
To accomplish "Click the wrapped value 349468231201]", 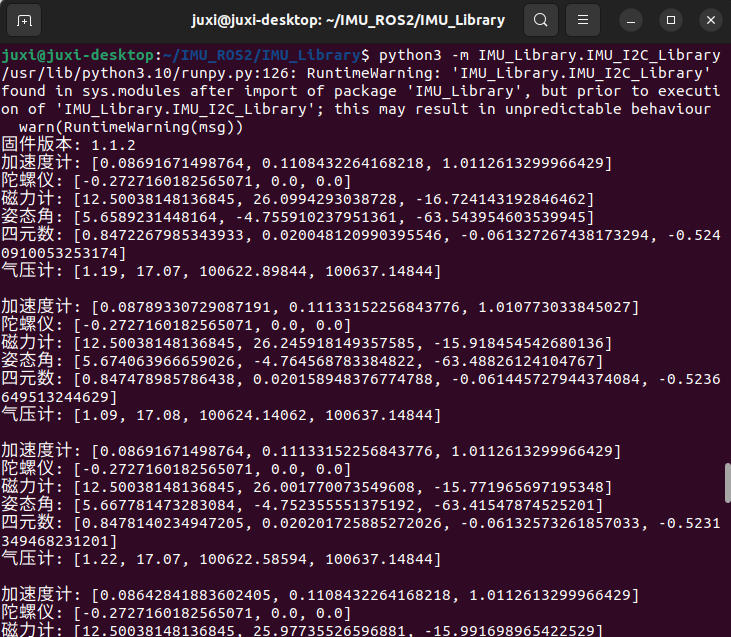I will 59,541.
